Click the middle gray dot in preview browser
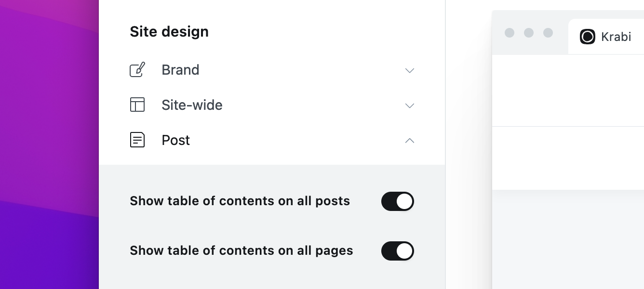 click(529, 33)
